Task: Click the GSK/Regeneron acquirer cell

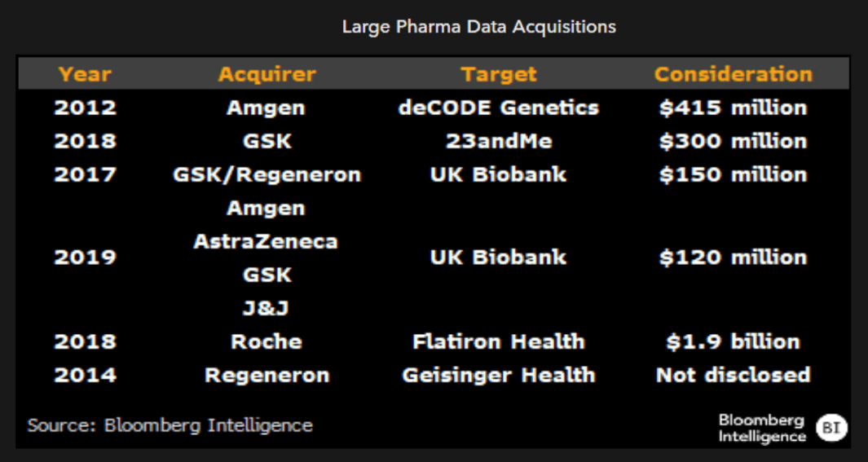Action: coord(267,174)
